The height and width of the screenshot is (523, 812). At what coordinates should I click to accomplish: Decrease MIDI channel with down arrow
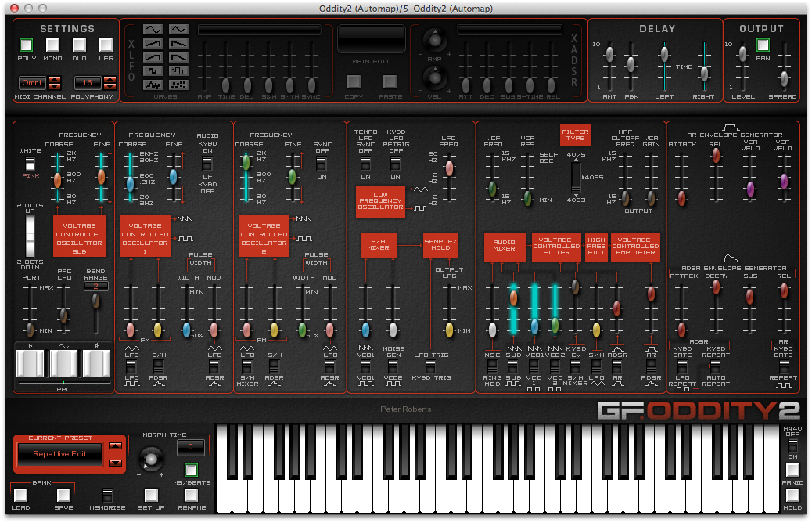[x=54, y=86]
